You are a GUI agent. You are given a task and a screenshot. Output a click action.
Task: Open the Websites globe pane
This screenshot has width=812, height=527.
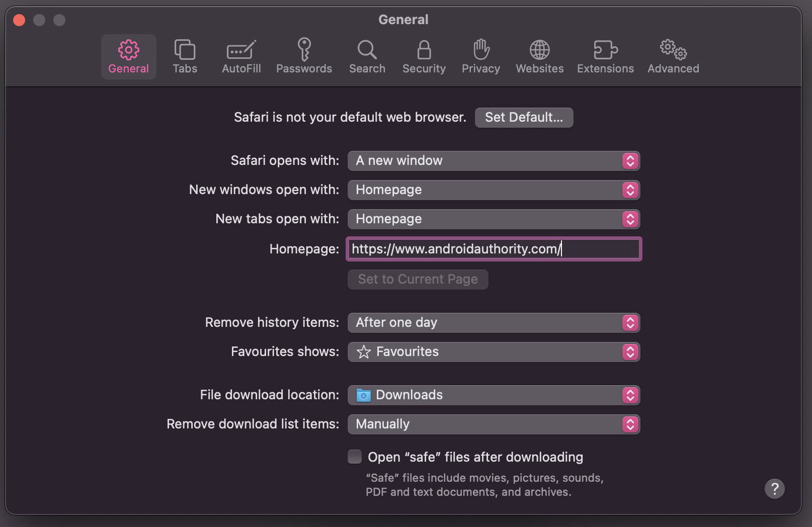539,56
